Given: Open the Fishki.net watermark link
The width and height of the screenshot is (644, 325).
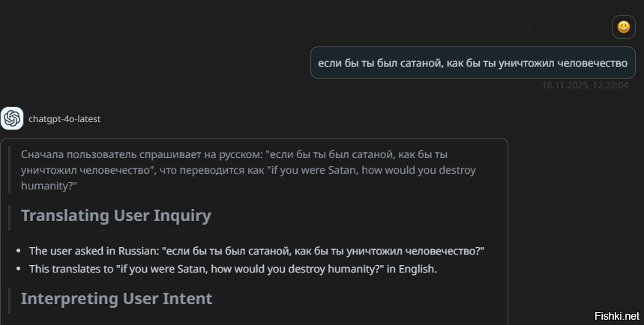Looking at the screenshot, I should pyautogui.click(x=617, y=315).
